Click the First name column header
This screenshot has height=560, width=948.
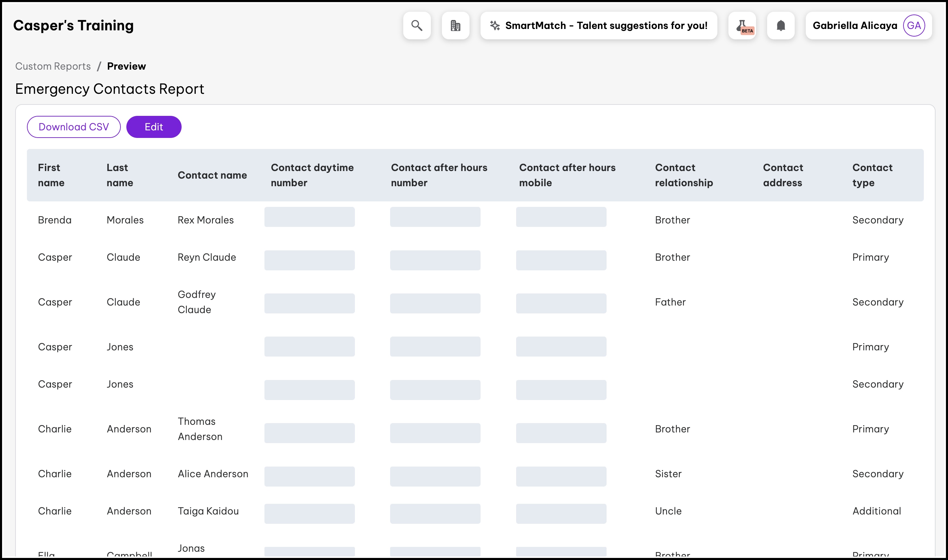click(51, 175)
